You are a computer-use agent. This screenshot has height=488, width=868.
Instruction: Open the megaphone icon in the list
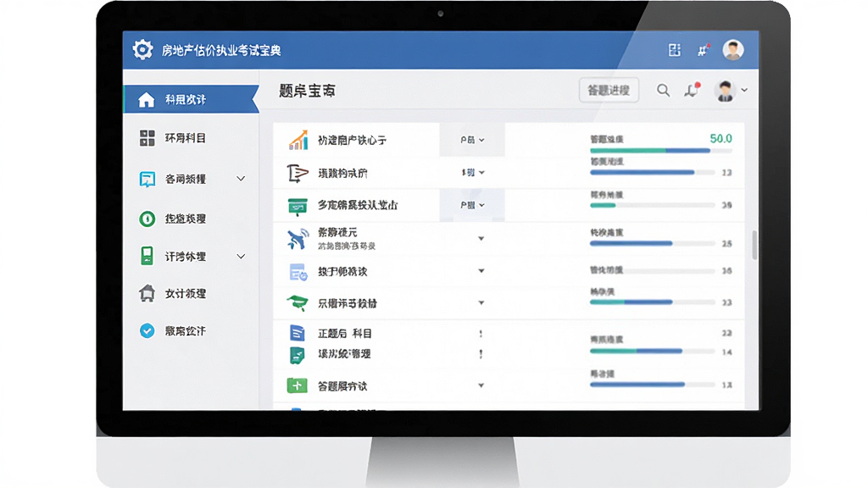coord(298,173)
